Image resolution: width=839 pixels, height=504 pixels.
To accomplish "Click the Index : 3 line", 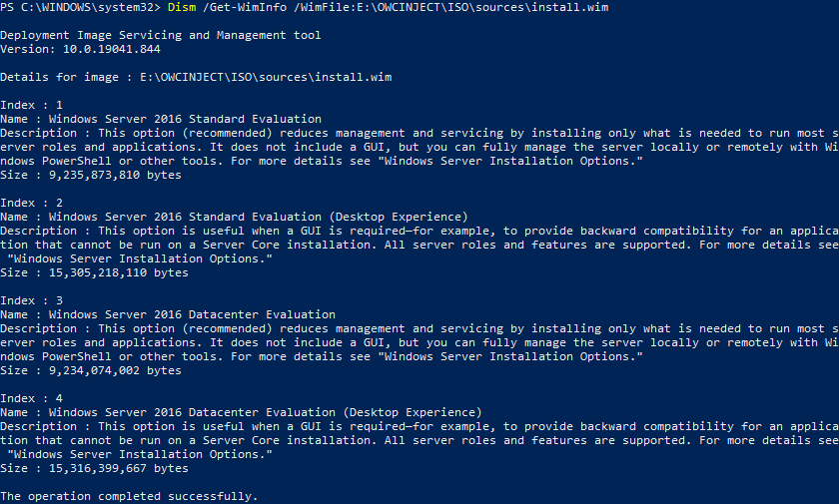I will 32,300.
